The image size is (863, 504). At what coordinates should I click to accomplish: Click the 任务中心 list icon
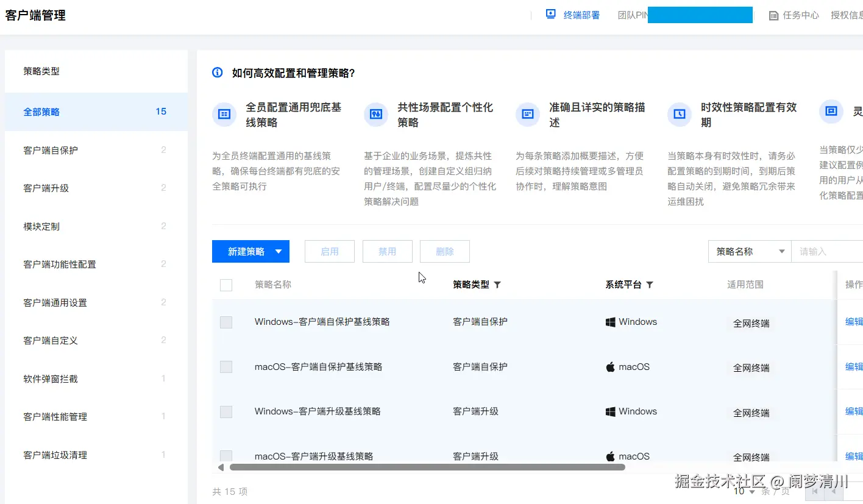pyautogui.click(x=774, y=15)
